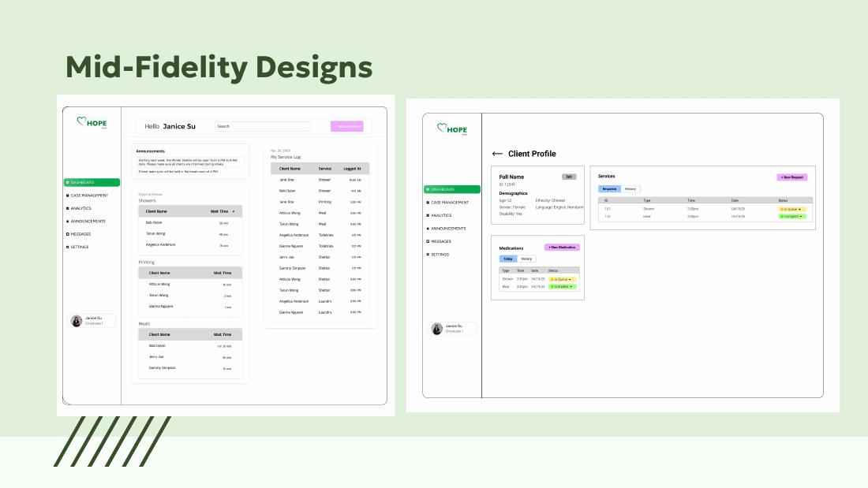Image resolution: width=868 pixels, height=488 pixels.
Task: Click Messages sidebar icon in dashboard mockup
Action: (x=68, y=234)
